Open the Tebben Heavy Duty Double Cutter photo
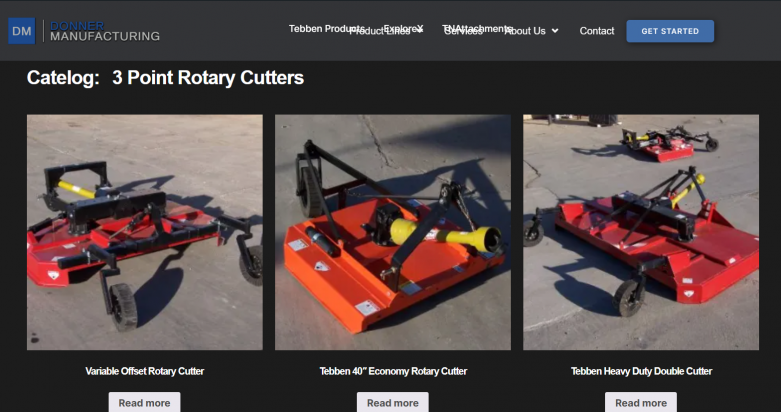This screenshot has width=781, height=412. pos(641,232)
